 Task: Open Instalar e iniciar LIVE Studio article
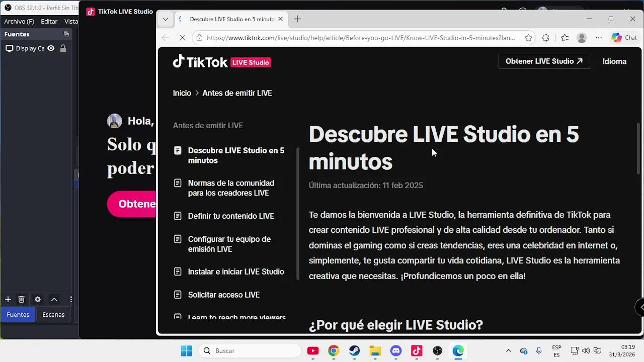point(229,271)
